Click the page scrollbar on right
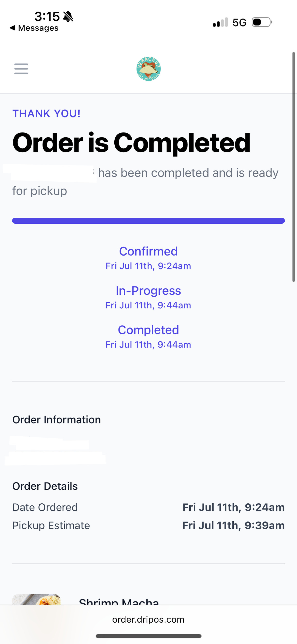 pos(293,167)
